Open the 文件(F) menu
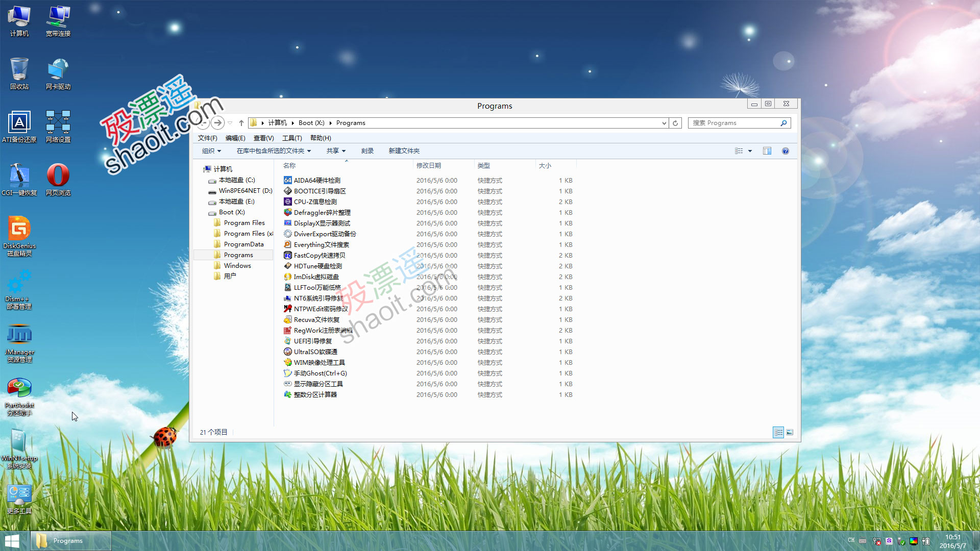The width and height of the screenshot is (980, 551). 207,138
